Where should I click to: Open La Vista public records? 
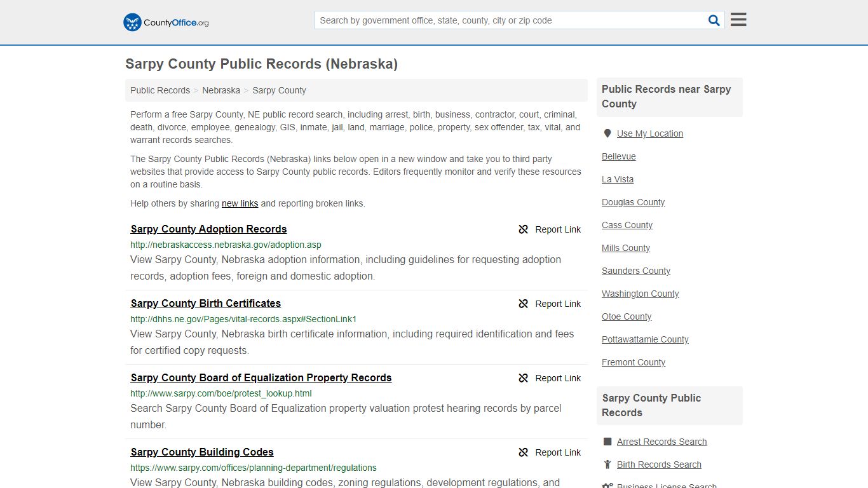coord(618,179)
